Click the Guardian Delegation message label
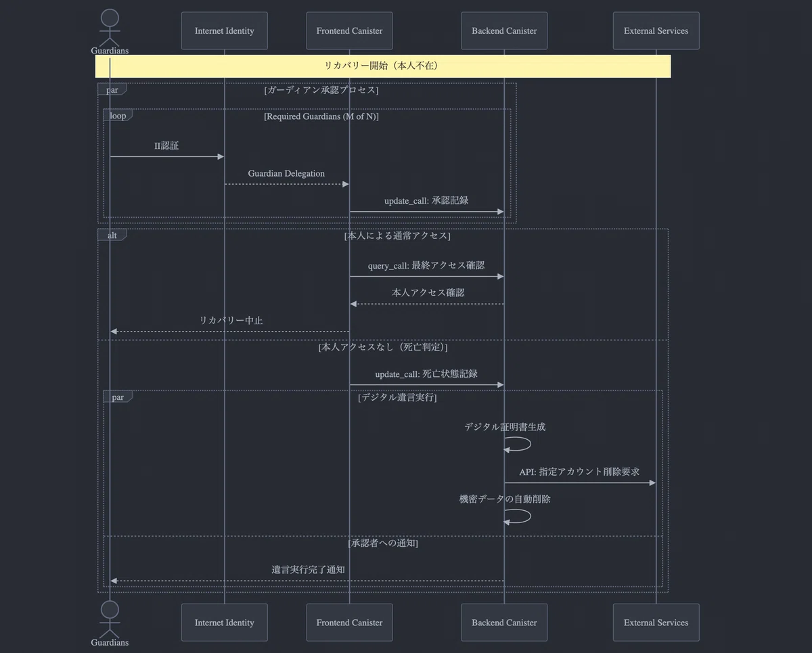The image size is (812, 653). [286, 174]
